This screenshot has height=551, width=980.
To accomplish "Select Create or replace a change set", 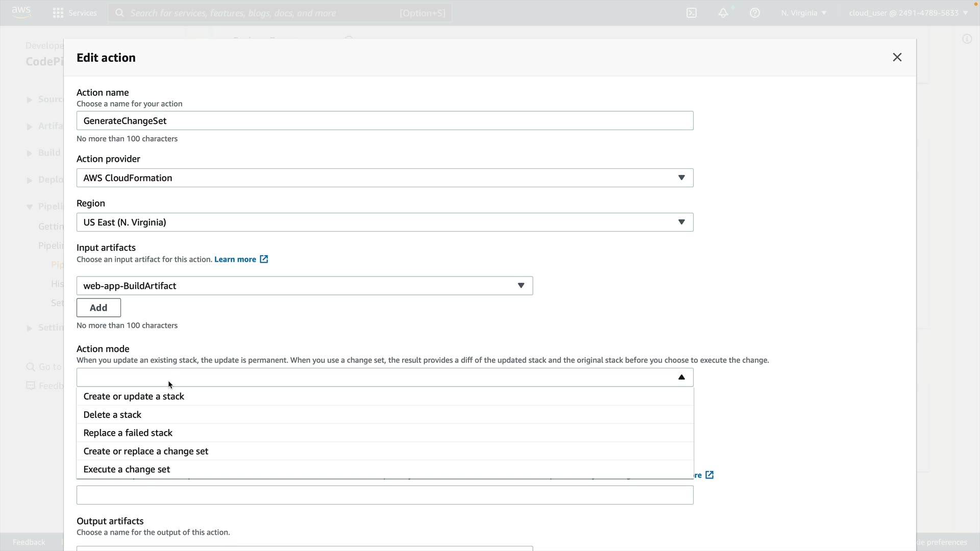I will point(145,451).
